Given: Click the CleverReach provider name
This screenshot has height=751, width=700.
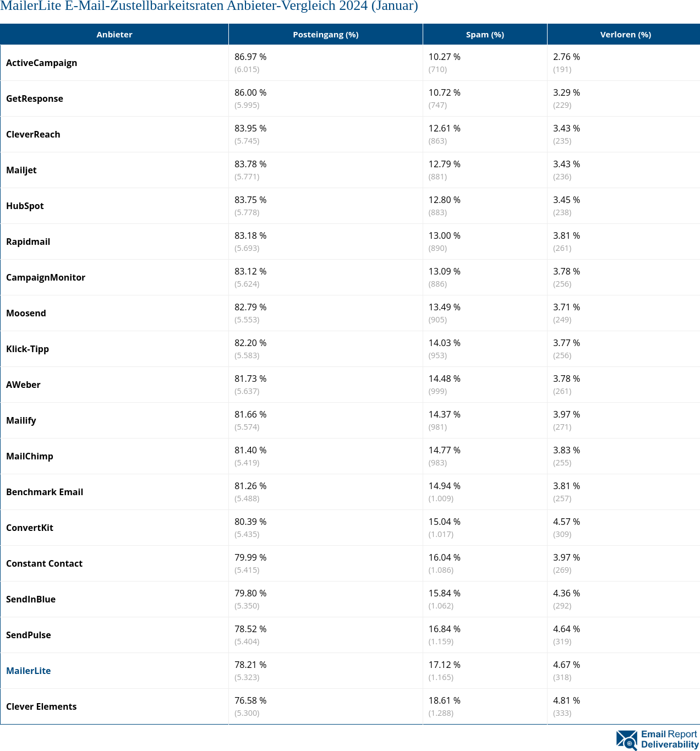Looking at the screenshot, I should [33, 134].
